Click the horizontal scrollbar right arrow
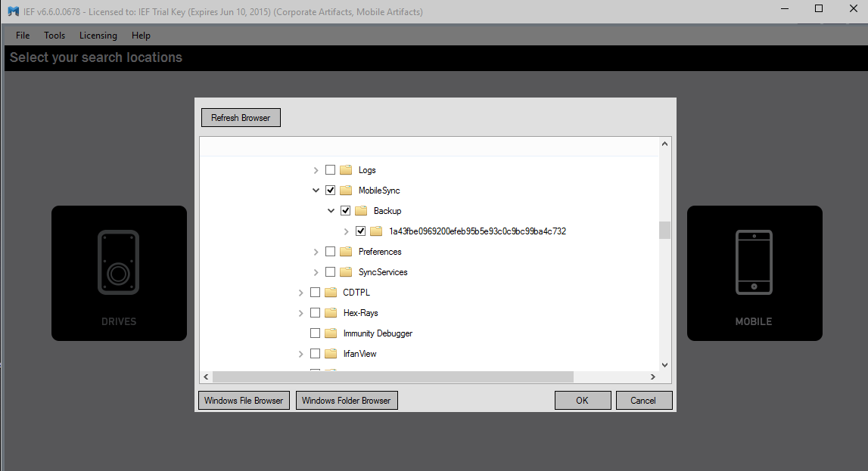868x471 pixels. pyautogui.click(x=652, y=377)
